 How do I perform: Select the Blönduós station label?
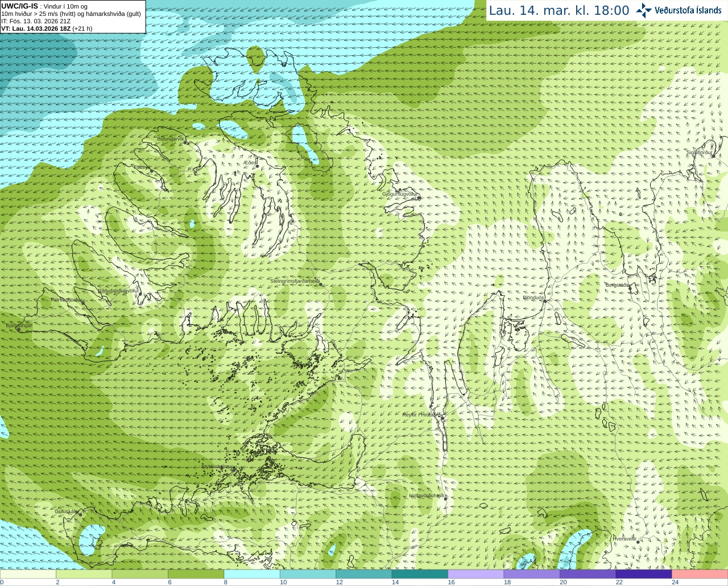pyautogui.click(x=533, y=298)
